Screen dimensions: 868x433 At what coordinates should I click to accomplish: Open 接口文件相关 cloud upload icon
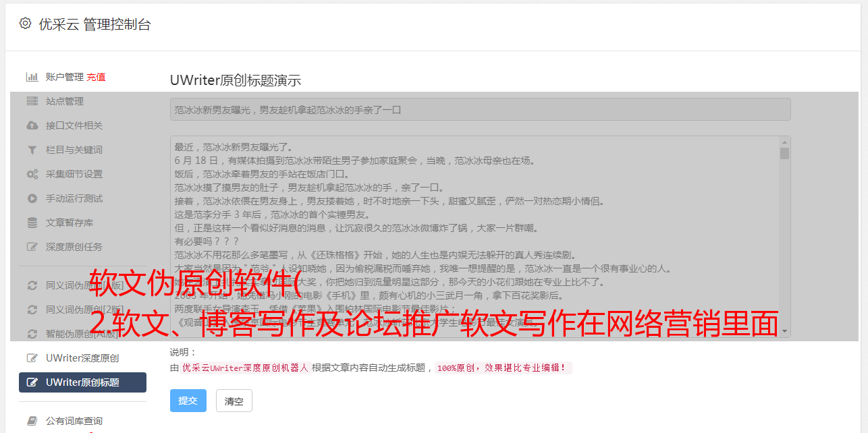tap(32, 125)
